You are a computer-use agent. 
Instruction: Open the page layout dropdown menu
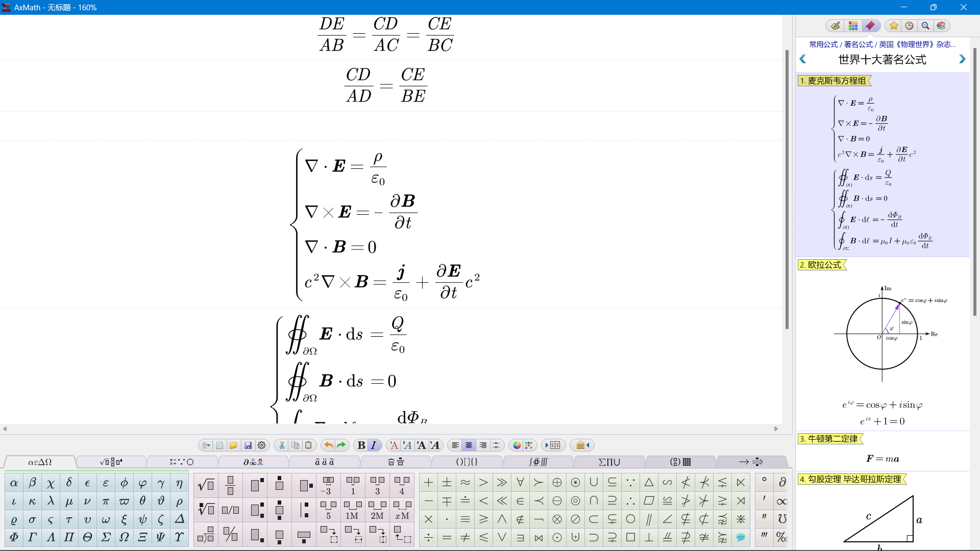(206, 445)
